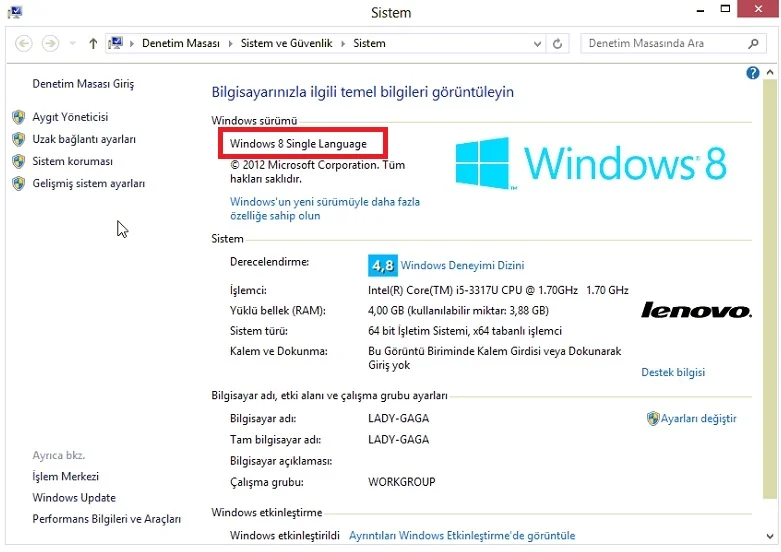Image resolution: width=781 pixels, height=552 pixels.
Task: Click the Up one level arrow
Action: coord(93,44)
